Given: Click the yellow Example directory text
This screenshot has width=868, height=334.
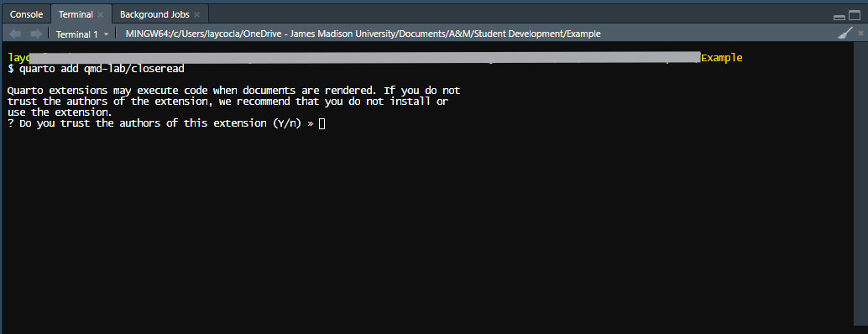Looking at the screenshot, I should point(721,58).
